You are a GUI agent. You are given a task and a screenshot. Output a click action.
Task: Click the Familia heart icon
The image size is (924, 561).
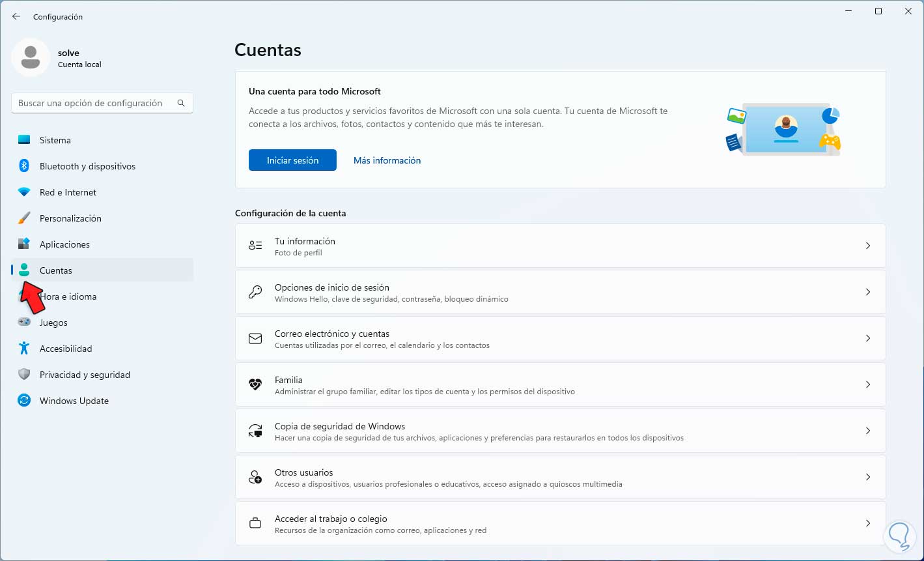point(255,384)
